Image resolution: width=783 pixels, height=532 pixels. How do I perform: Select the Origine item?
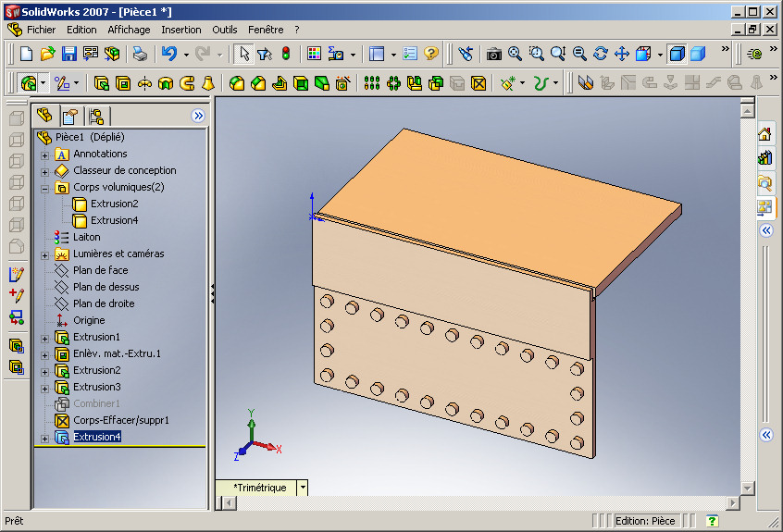89,320
